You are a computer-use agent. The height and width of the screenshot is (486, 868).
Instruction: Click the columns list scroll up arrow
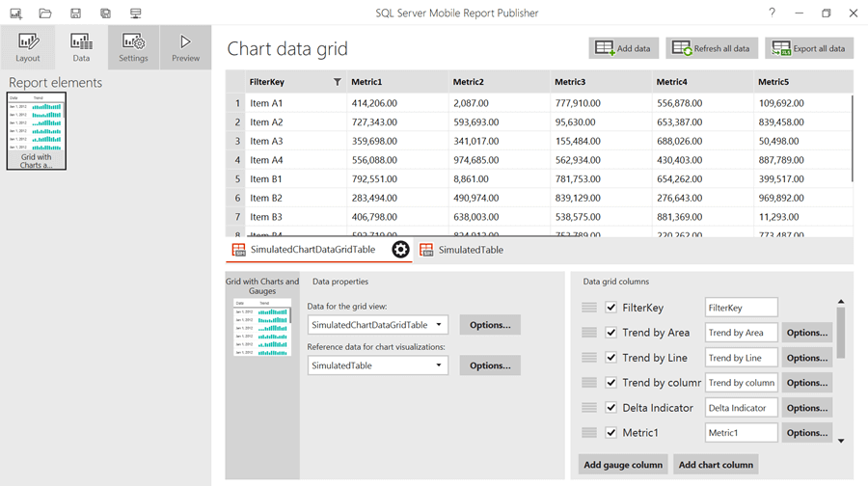tap(841, 302)
